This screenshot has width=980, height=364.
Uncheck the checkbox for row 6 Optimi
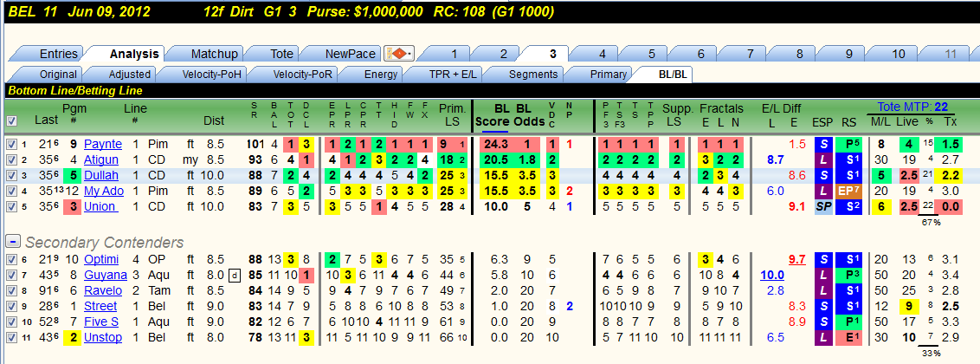point(10,259)
